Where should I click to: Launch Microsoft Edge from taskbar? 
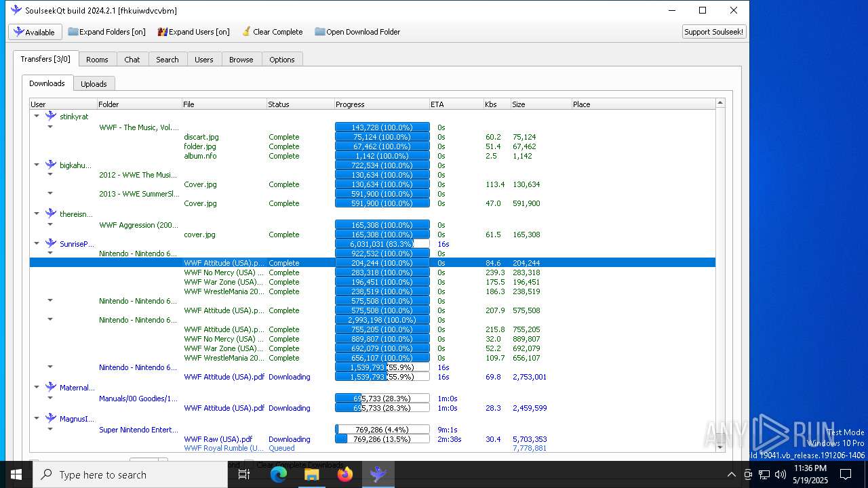point(279,474)
